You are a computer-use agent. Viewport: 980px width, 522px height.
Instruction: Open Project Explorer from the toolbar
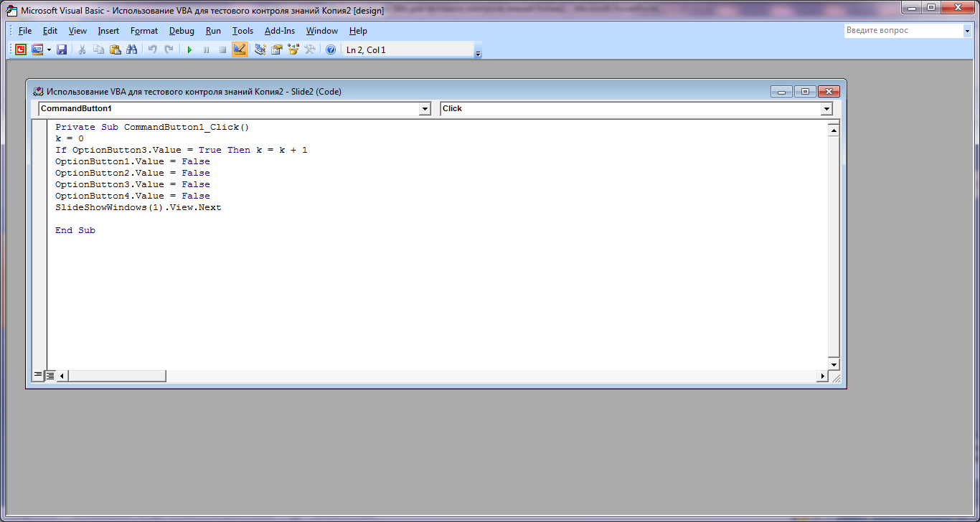click(260, 49)
